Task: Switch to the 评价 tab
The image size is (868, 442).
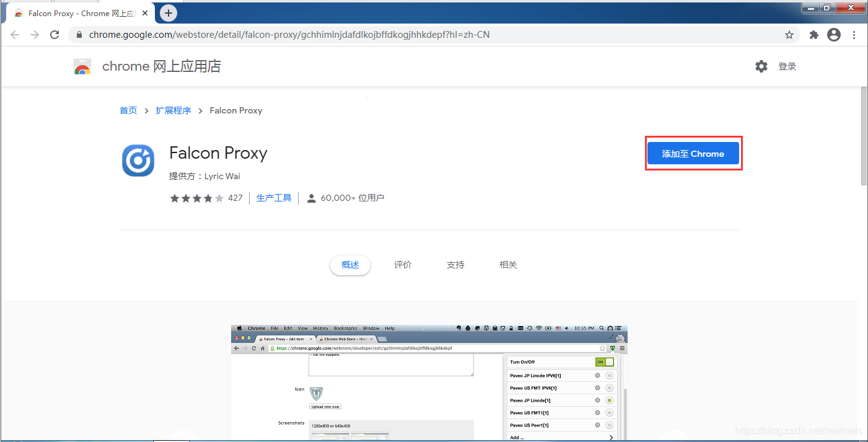Action: [403, 265]
